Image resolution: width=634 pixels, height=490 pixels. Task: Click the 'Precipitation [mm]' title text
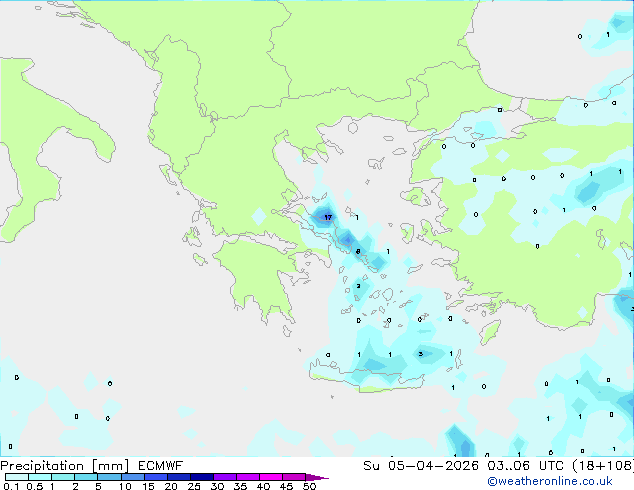(x=65, y=466)
